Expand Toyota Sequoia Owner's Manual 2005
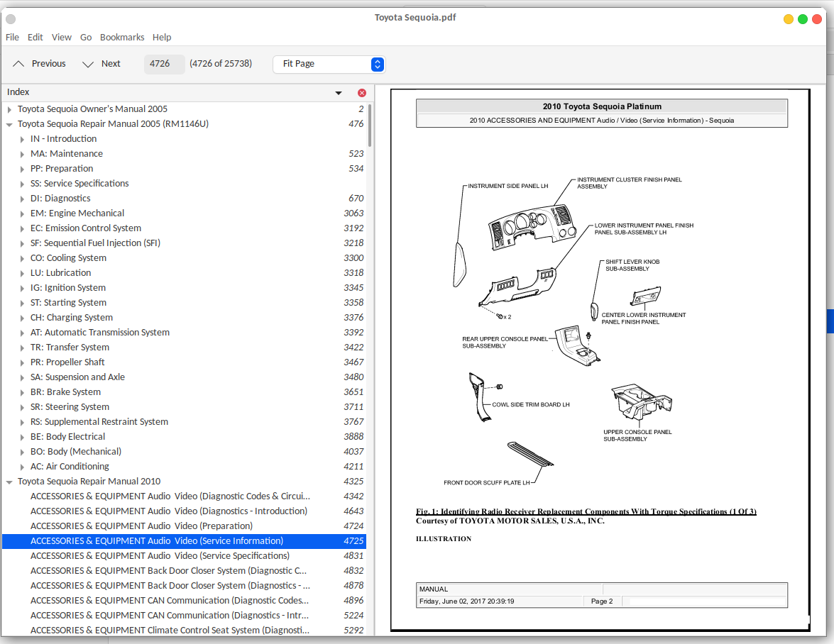This screenshot has height=644, width=834. [9, 109]
